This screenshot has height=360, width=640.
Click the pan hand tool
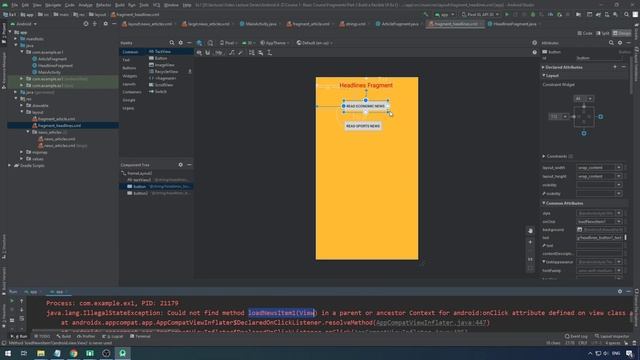530,231
